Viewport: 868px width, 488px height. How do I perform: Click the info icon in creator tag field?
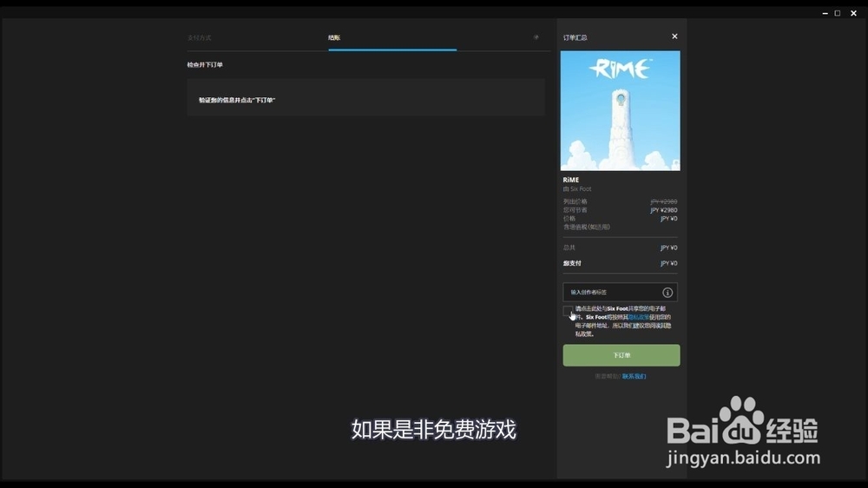[667, 293]
